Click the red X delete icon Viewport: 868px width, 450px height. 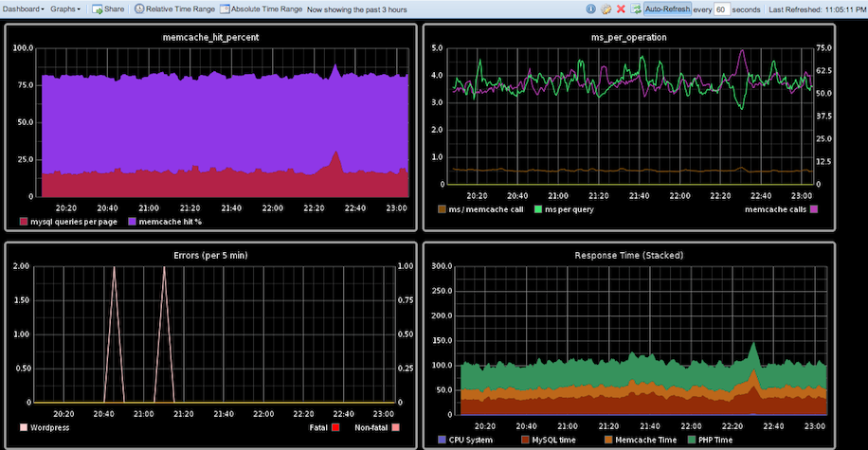point(621,9)
